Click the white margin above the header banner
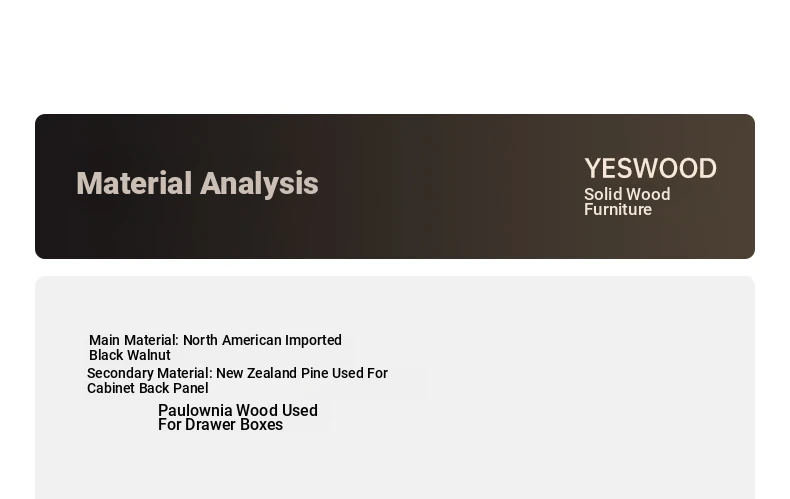Image resolution: width=790 pixels, height=499 pixels. (x=395, y=55)
